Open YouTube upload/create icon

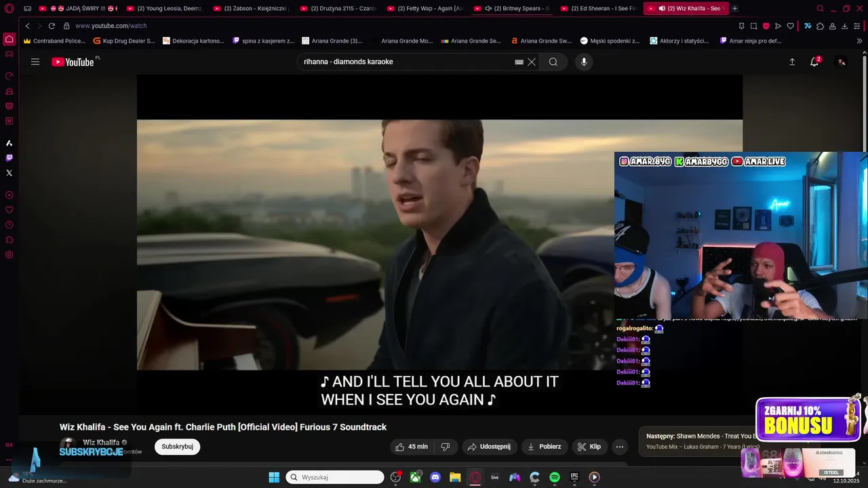click(x=792, y=62)
